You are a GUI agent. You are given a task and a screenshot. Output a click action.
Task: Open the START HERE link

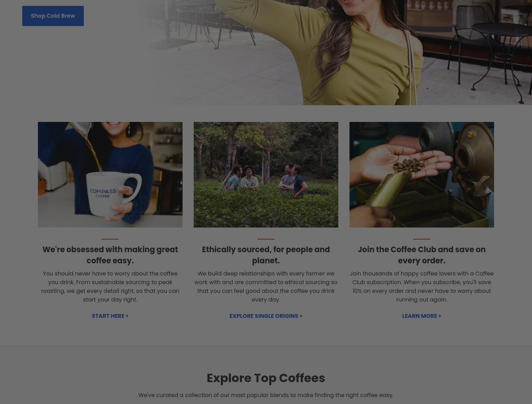click(110, 316)
